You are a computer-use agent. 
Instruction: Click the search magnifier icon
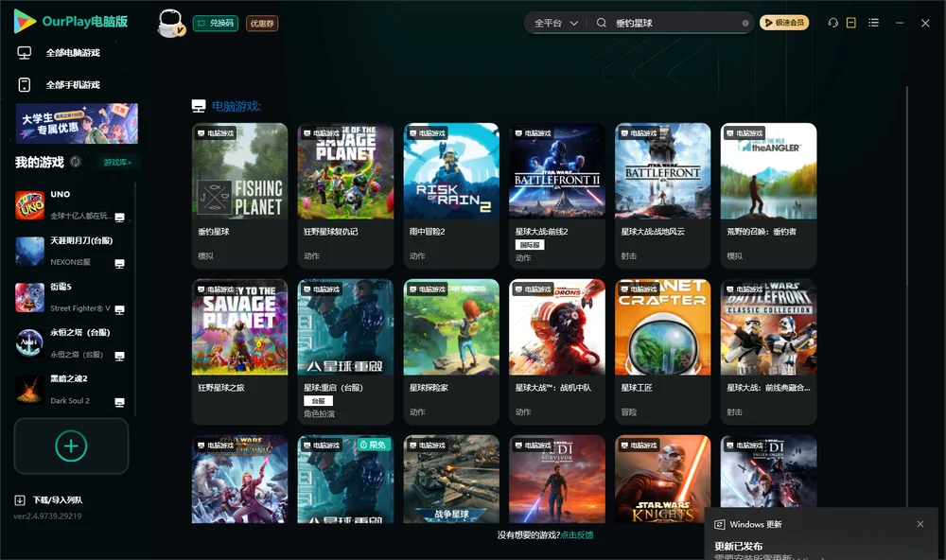[602, 23]
